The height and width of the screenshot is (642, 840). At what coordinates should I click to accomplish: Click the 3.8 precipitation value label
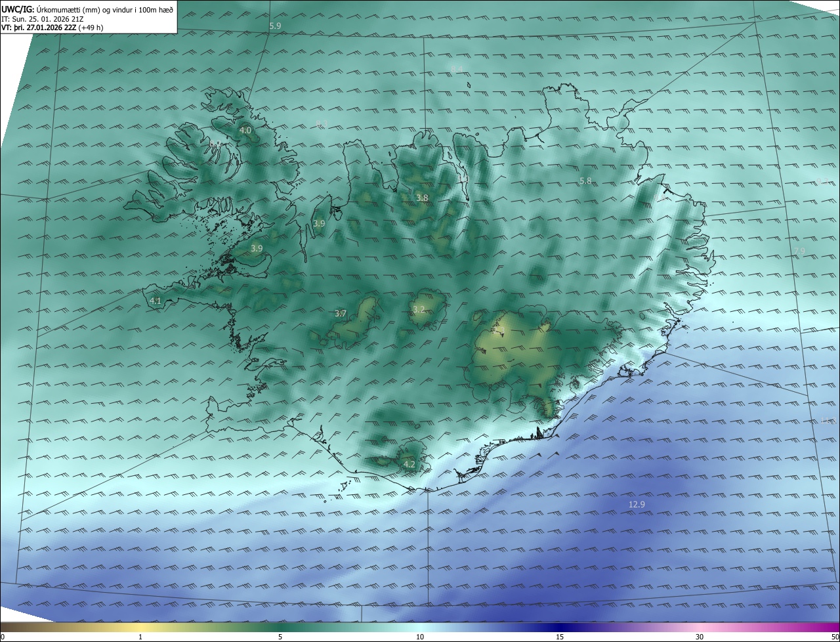pyautogui.click(x=422, y=198)
